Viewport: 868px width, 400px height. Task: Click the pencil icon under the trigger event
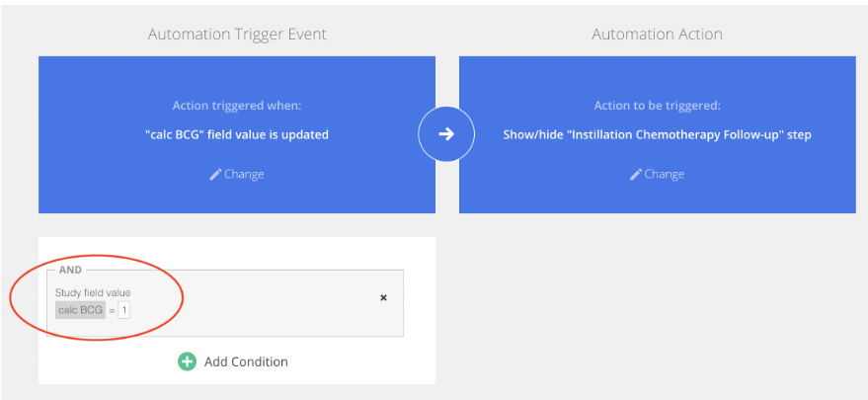[215, 175]
